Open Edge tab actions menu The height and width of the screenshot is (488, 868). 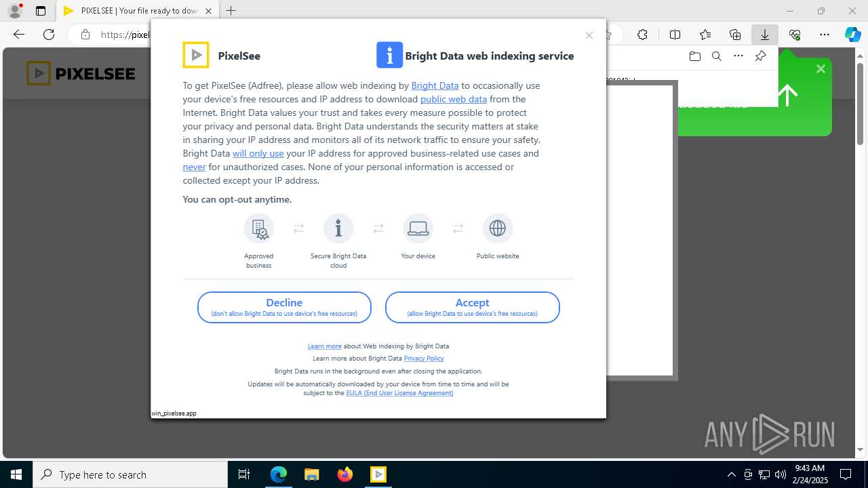(x=41, y=11)
